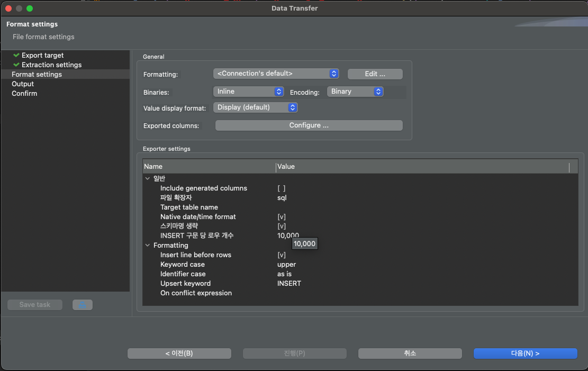Click the Name column header

(209, 167)
